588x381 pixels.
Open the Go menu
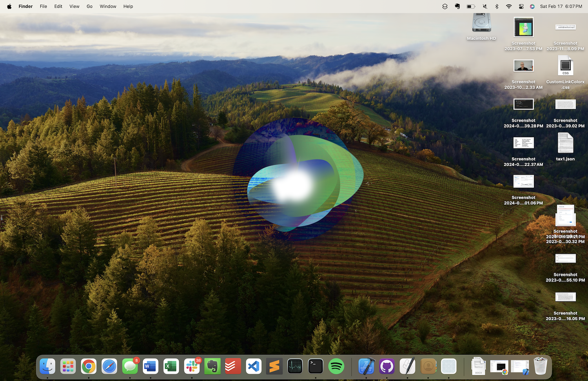(89, 6)
